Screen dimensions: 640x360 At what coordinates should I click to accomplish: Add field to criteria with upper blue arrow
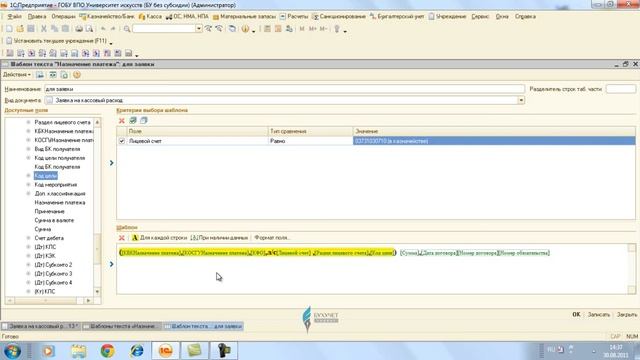[x=111, y=163]
